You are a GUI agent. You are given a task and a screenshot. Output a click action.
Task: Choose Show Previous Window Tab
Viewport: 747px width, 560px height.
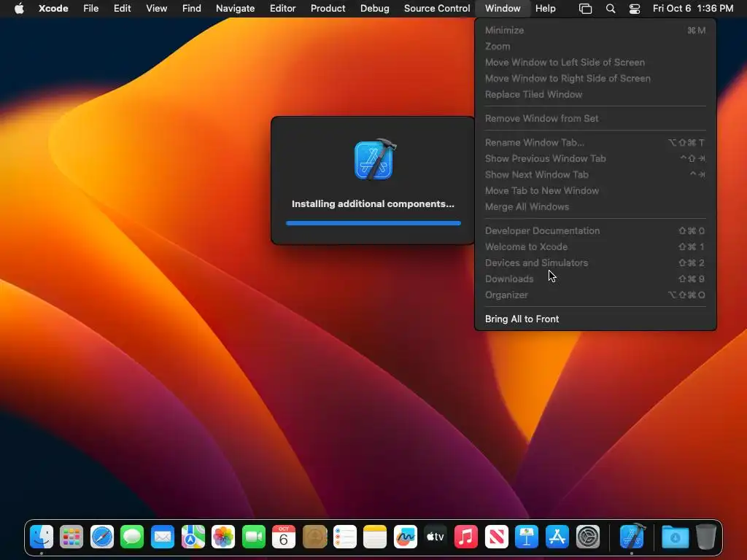[x=595, y=158]
